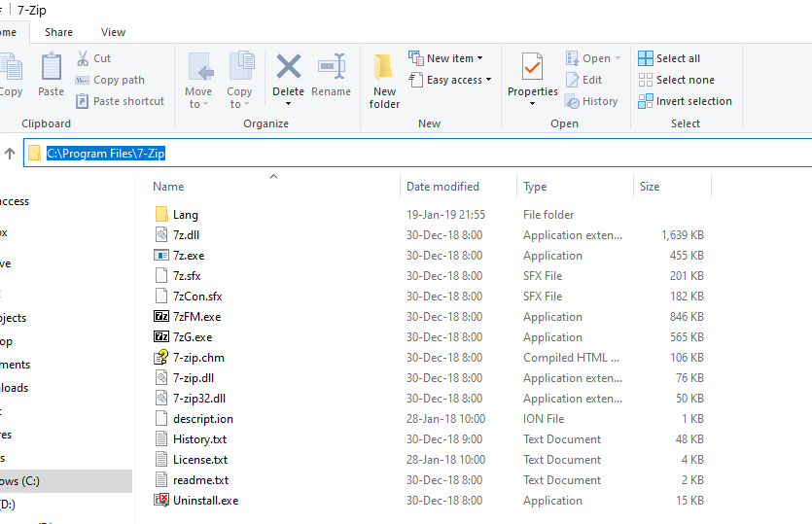Open the Copy to menu

coord(240,81)
